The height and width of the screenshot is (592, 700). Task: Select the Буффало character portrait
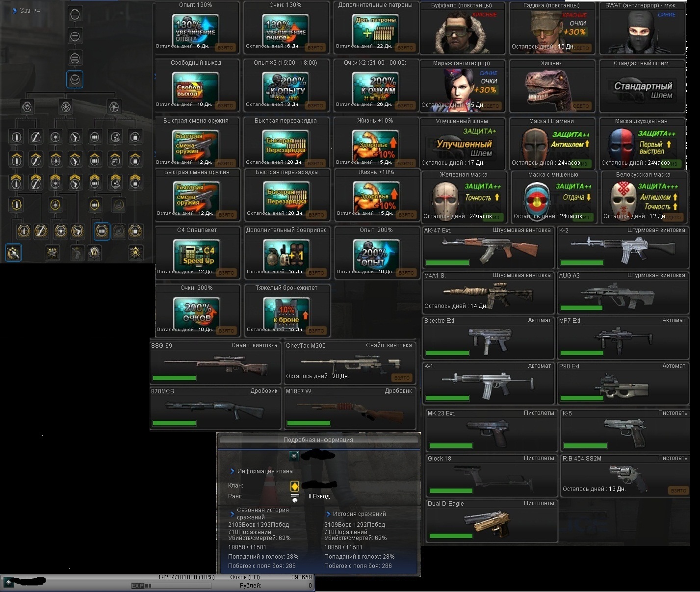coord(462,32)
